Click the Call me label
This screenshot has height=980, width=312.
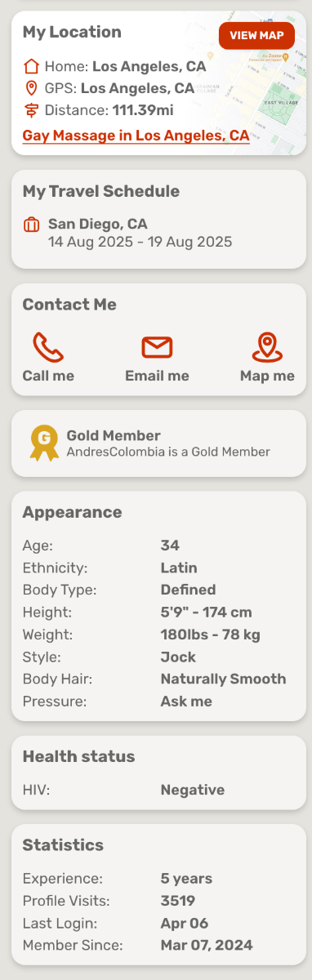click(48, 376)
